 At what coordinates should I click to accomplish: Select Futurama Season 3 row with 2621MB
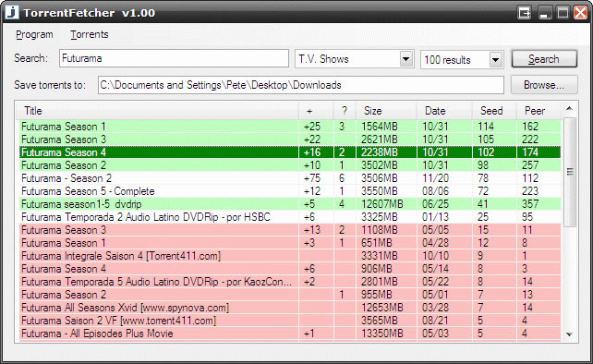pyautogui.click(x=290, y=140)
